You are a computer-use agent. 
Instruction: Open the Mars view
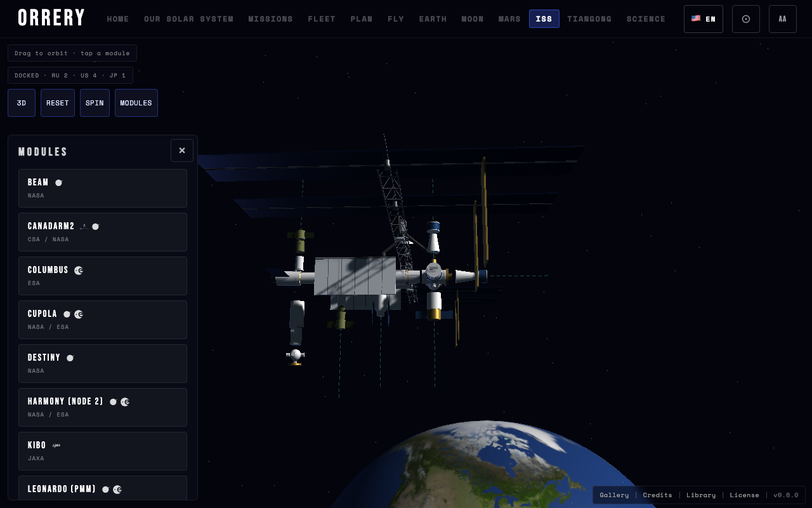(x=509, y=19)
